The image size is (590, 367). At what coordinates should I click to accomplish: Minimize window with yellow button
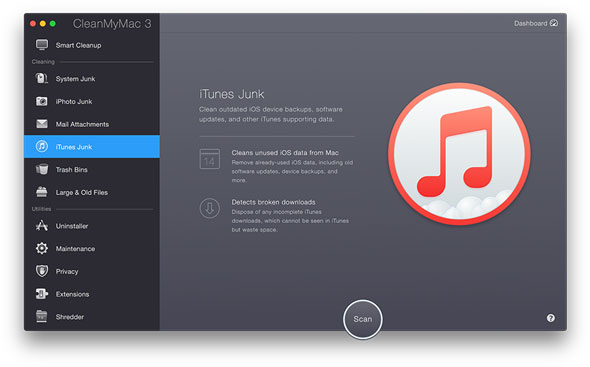[x=43, y=24]
